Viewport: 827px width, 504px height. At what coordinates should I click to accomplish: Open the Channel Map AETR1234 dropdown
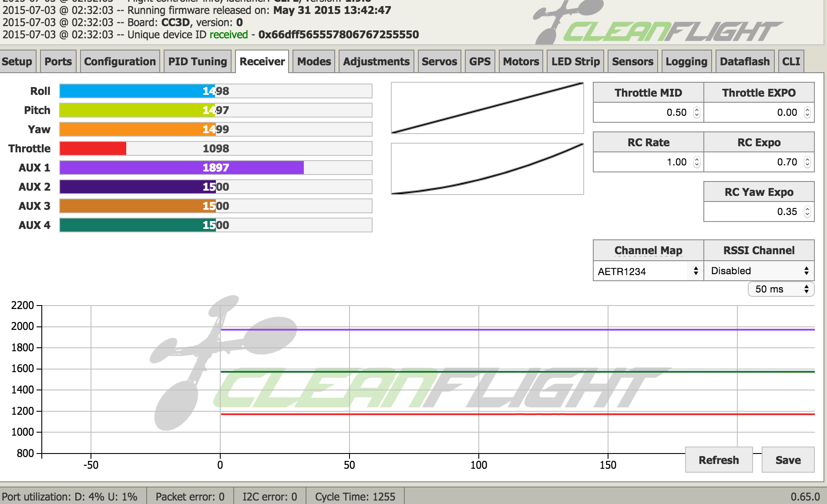pyautogui.click(x=648, y=271)
